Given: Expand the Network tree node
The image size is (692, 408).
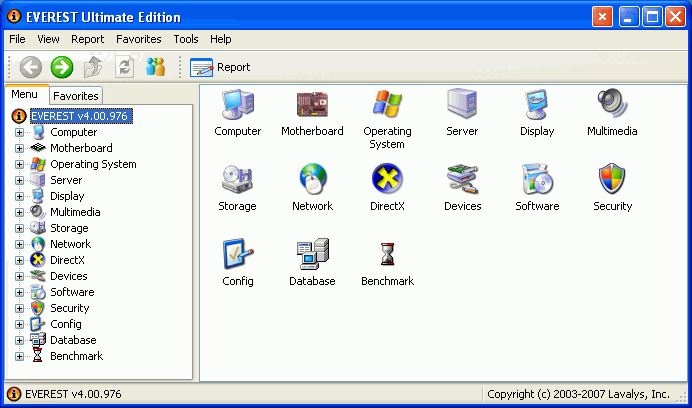Looking at the screenshot, I should pyautogui.click(x=19, y=244).
